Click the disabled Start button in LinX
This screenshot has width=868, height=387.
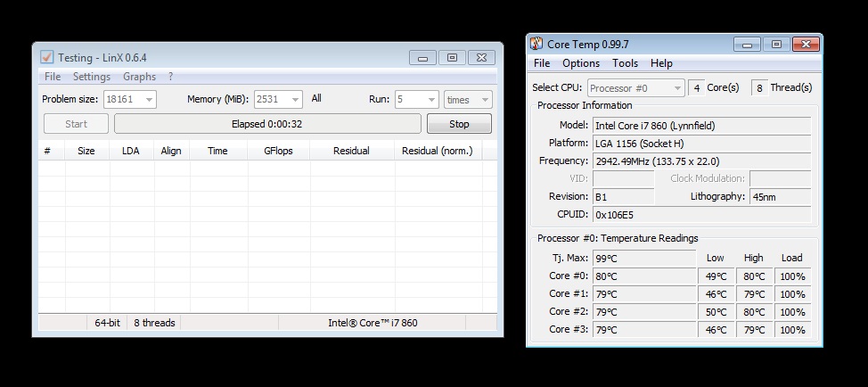point(77,124)
